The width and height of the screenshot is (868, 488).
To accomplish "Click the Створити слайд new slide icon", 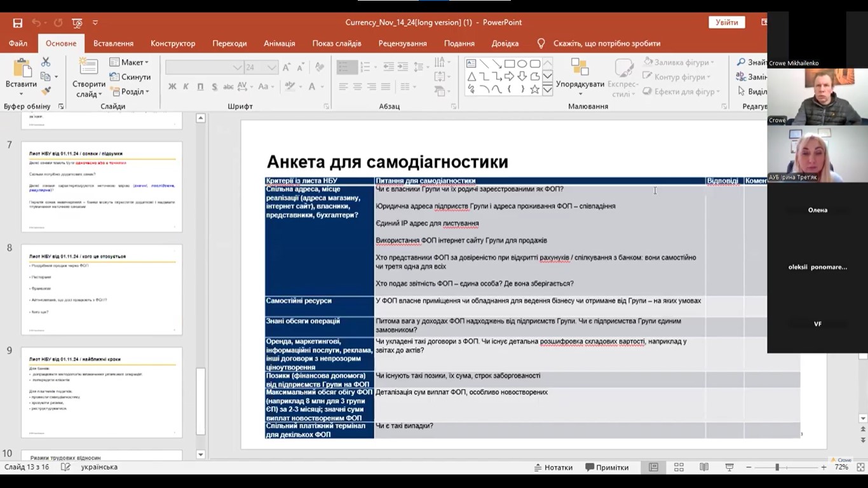I will 88,67.
